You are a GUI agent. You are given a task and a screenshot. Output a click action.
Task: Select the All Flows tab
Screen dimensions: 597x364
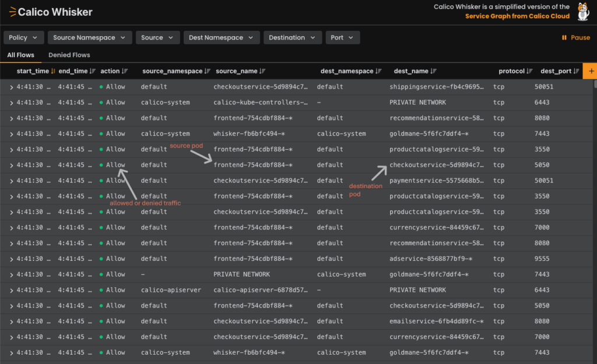click(x=20, y=55)
